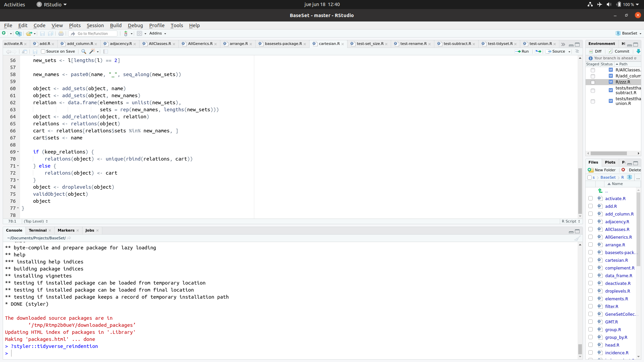Click the Git pull down-arrow icon
Viewport: 644px width, 362px height.
638,51
